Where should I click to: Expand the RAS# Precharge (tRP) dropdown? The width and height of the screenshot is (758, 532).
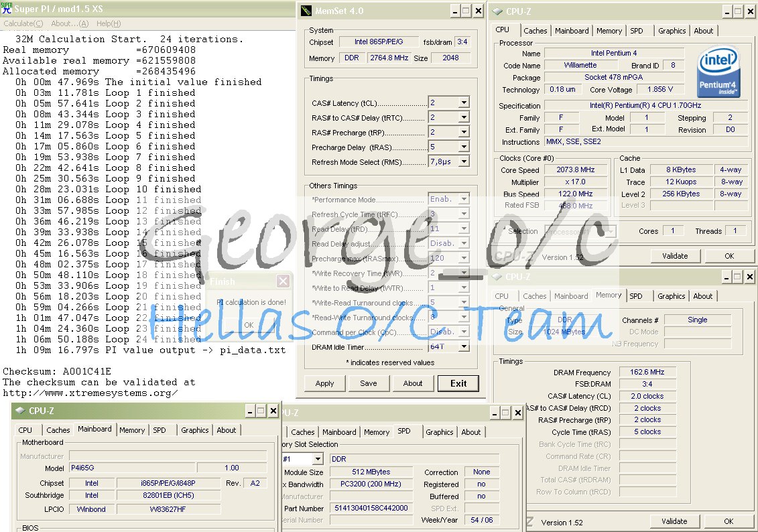click(x=464, y=132)
